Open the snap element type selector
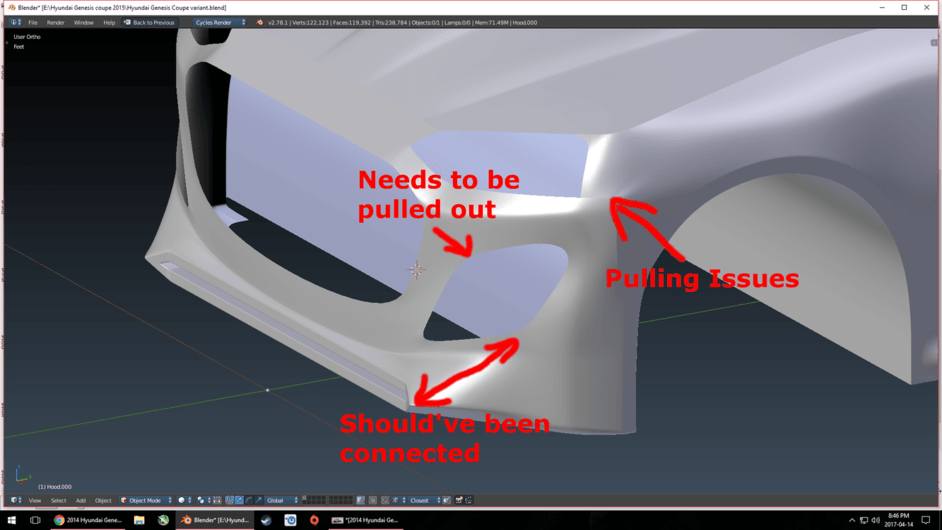The image size is (942, 530). (397, 500)
